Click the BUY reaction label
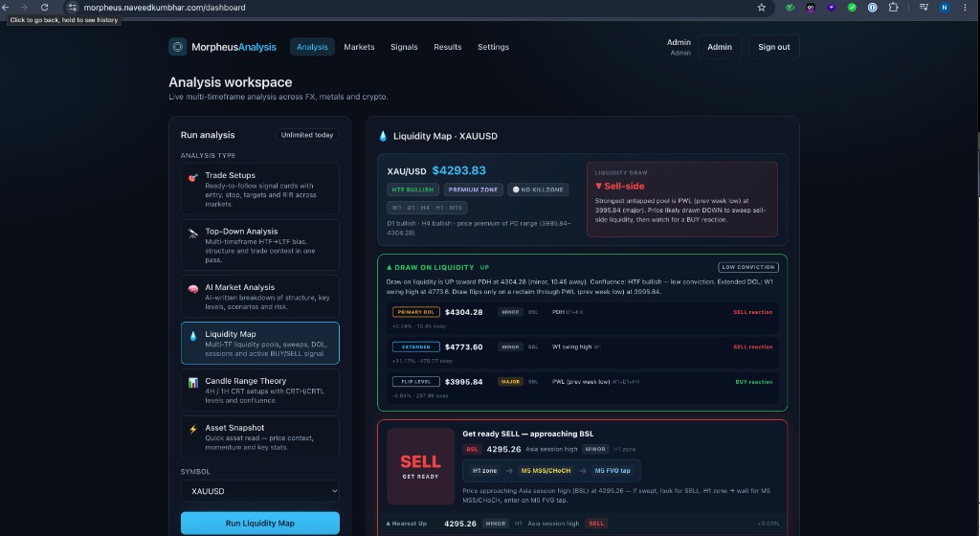 click(x=754, y=382)
